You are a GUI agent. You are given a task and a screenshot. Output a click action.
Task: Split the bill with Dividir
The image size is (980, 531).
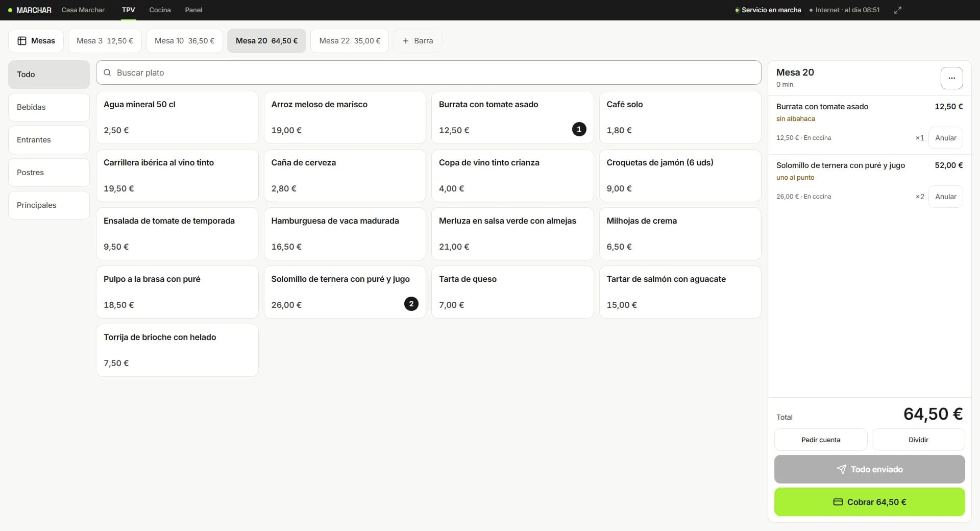tap(918, 440)
